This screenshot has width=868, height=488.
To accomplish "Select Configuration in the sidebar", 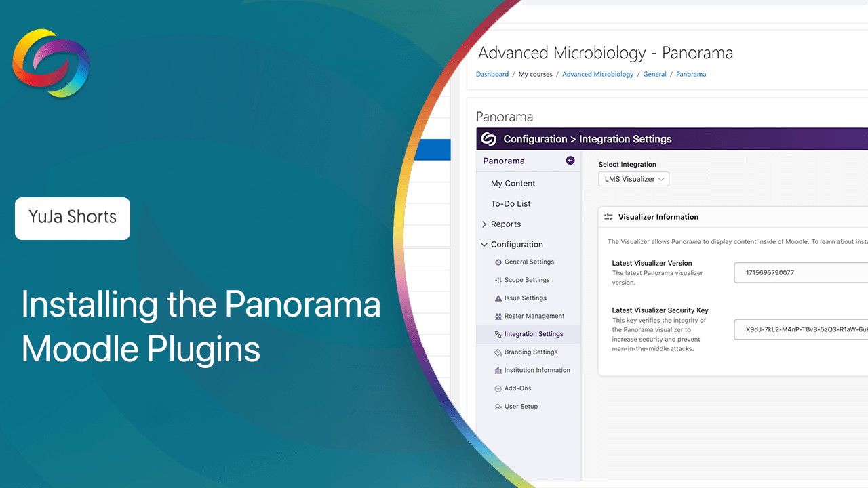I will click(x=517, y=245).
